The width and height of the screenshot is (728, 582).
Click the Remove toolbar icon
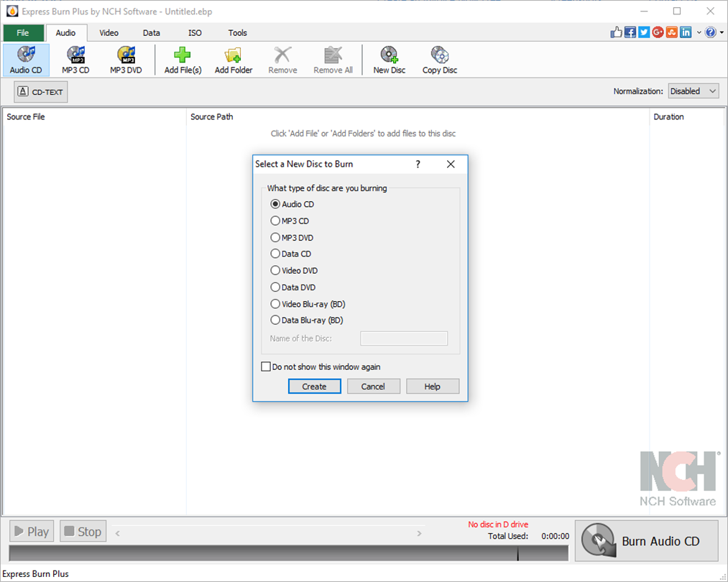pos(282,60)
